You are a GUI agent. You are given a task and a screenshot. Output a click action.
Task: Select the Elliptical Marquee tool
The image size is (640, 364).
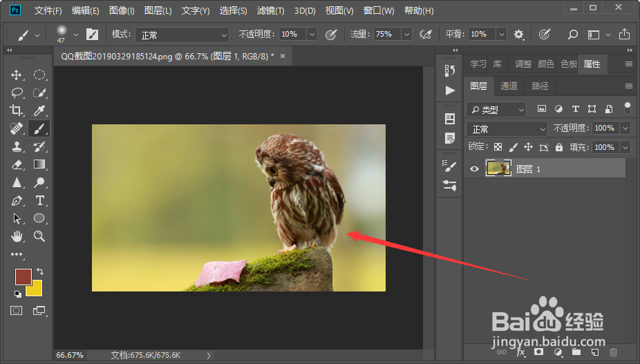(x=39, y=75)
